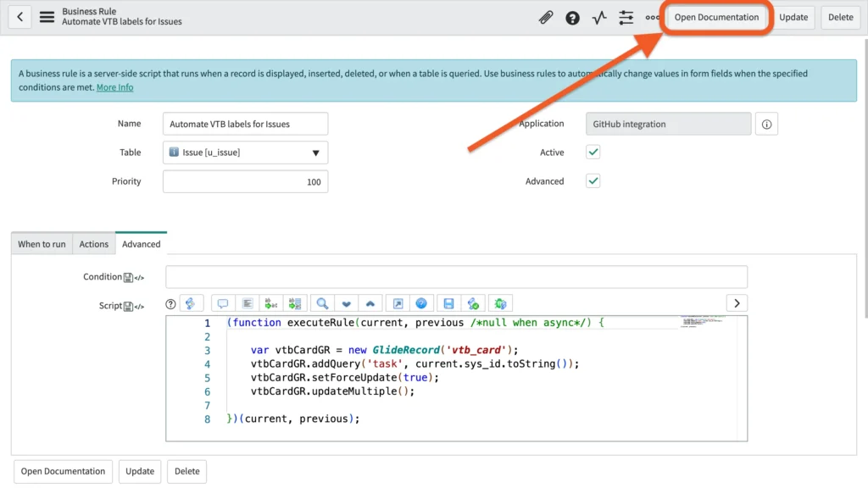Open script search magnifier icon
Image resolution: width=868 pixels, height=488 pixels.
tap(322, 303)
